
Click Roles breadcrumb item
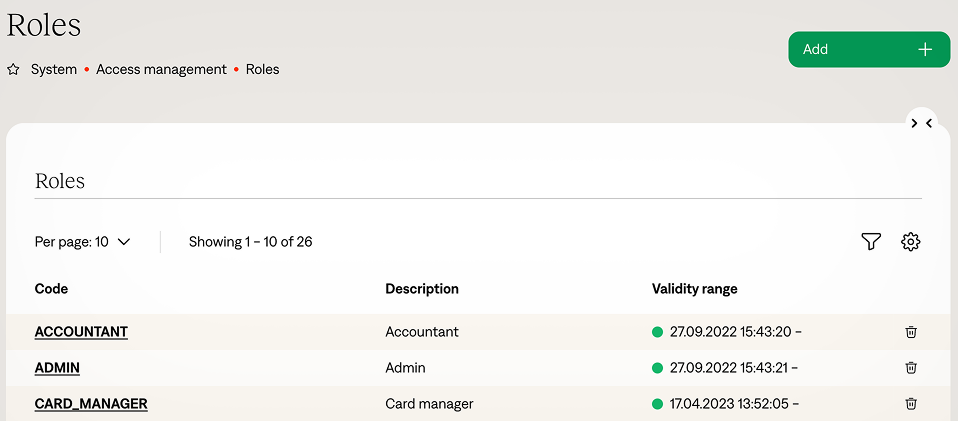coord(262,70)
